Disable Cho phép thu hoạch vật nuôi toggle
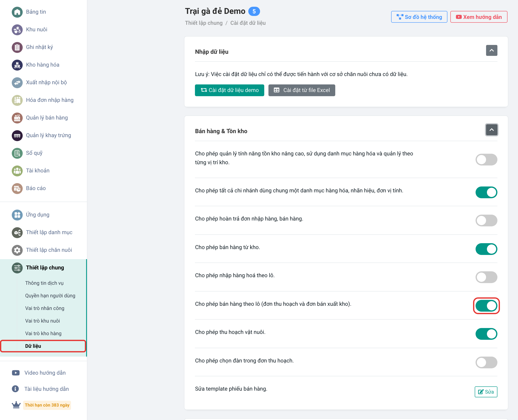The width and height of the screenshot is (518, 420). pos(486,334)
